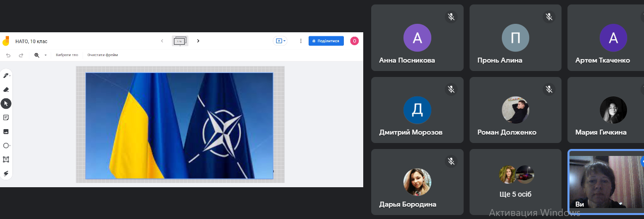The height and width of the screenshot is (219, 644).
Task: Click the name 'Мария Гичкина'
Action: click(601, 133)
